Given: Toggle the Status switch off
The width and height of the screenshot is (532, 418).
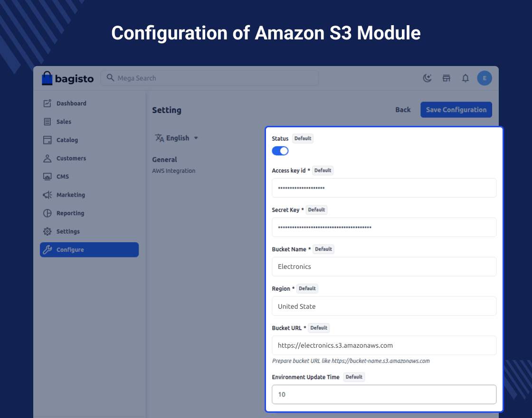Looking at the screenshot, I should [x=280, y=151].
